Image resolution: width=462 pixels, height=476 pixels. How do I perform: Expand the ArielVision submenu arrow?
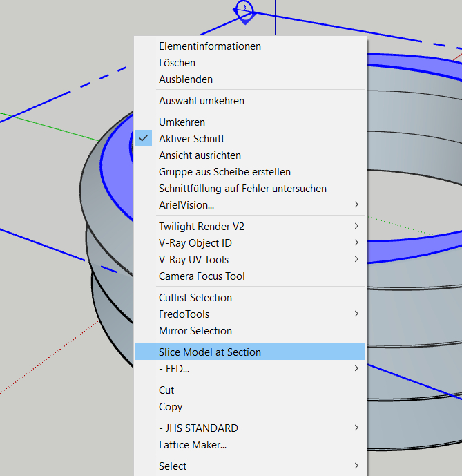356,205
